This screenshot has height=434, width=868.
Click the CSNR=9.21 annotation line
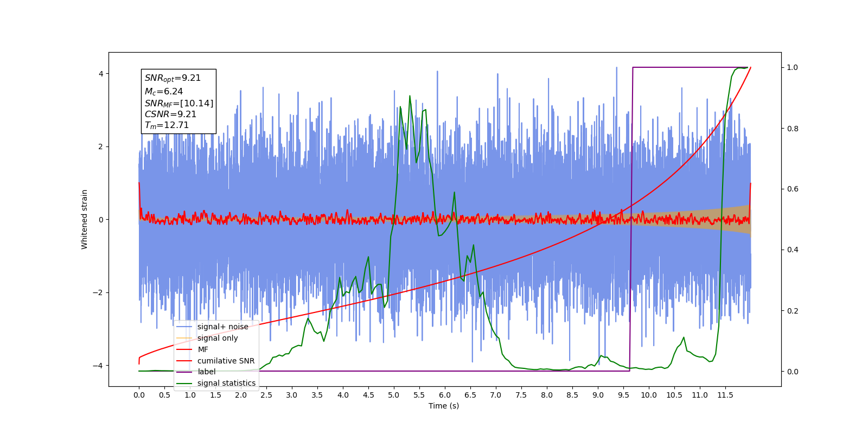tap(170, 114)
